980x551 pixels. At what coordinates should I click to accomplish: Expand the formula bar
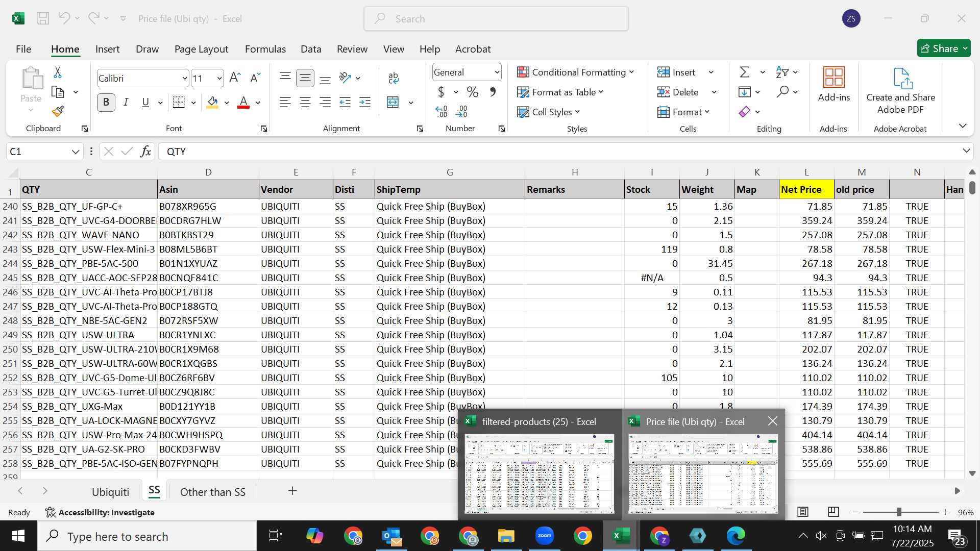point(966,151)
